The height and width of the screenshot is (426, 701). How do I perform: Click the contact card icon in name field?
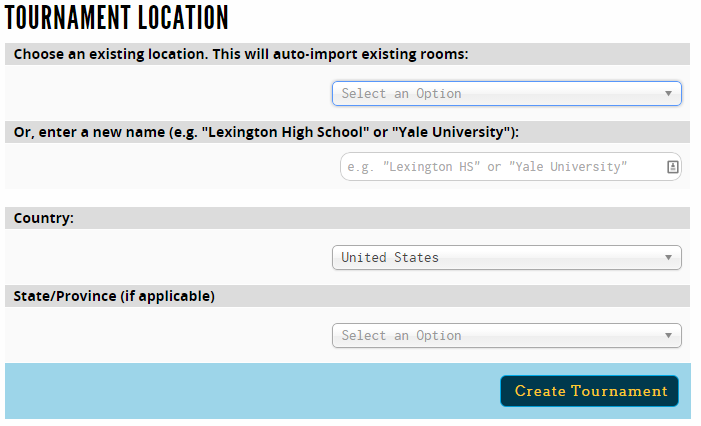point(673,167)
